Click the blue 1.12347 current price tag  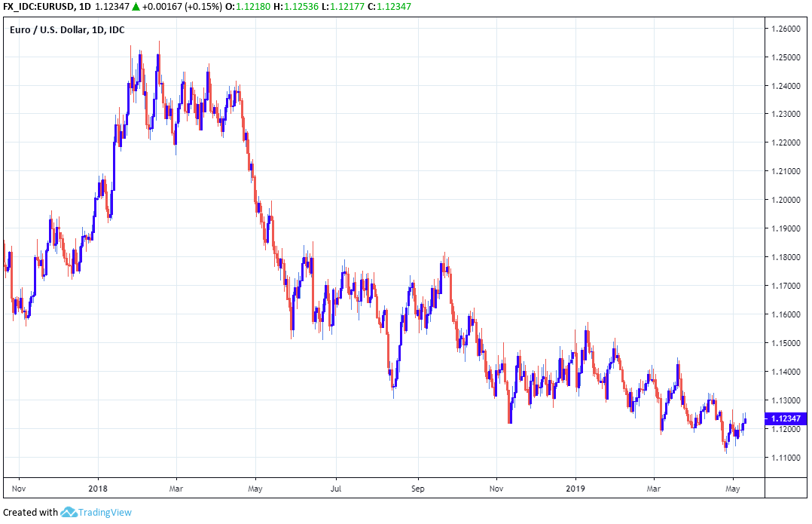[785, 418]
